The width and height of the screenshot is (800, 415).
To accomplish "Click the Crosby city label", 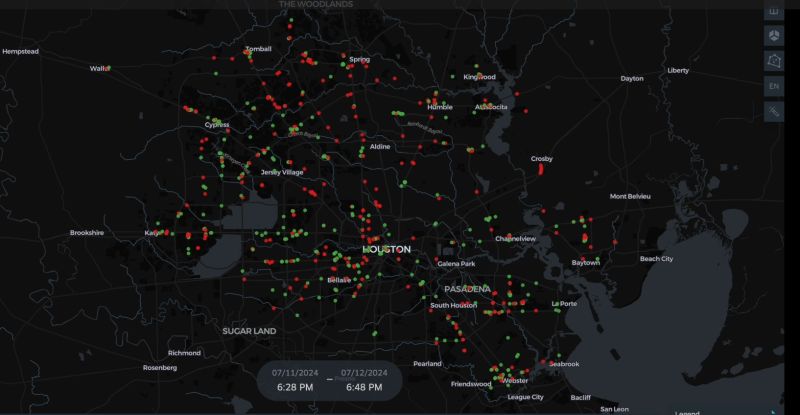I will (541, 159).
